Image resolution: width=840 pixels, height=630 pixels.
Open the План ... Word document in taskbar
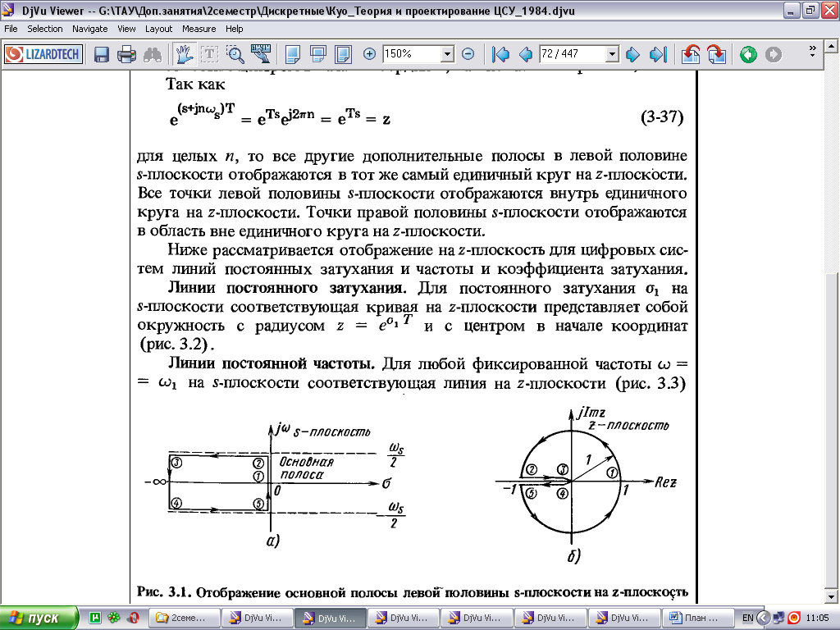[696, 618]
